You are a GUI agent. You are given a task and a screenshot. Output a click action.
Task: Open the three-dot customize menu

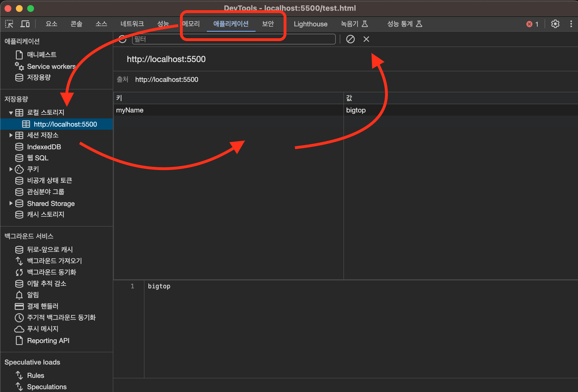click(571, 24)
